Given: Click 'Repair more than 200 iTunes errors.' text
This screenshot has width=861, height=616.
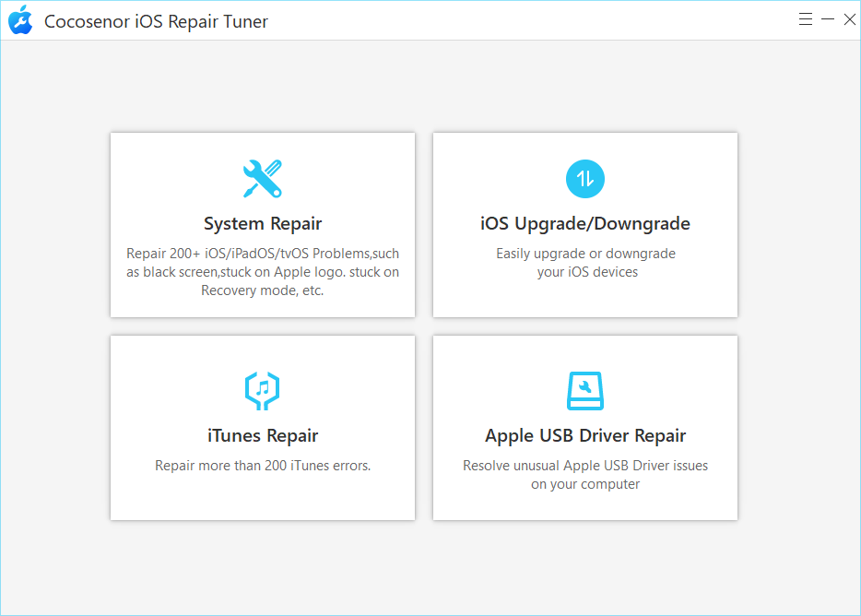Looking at the screenshot, I should point(263,466).
